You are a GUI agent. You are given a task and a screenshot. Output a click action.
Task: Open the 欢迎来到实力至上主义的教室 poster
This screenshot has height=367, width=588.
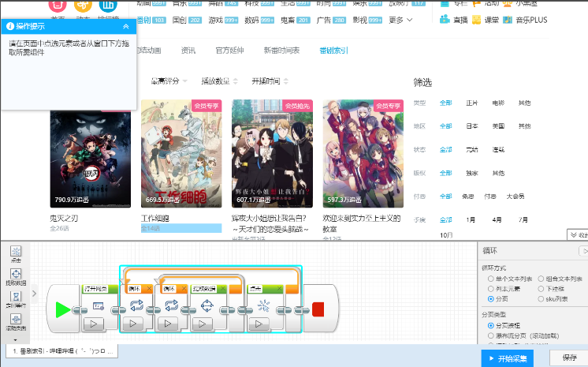pos(363,153)
